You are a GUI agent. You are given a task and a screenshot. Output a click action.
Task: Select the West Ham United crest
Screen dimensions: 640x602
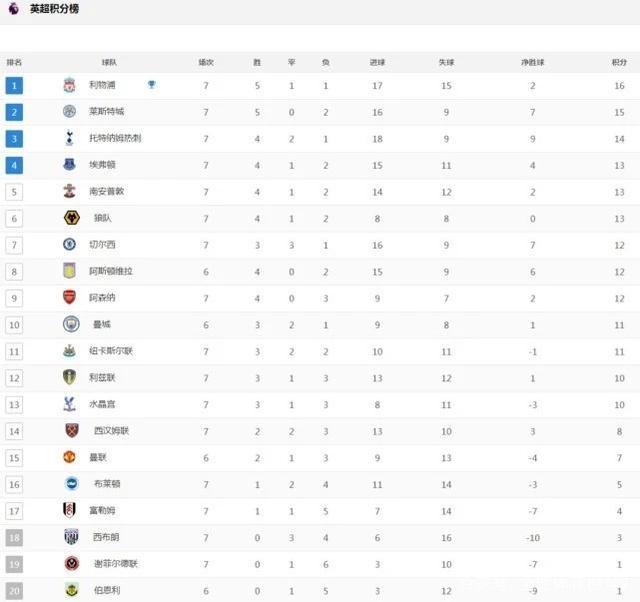[72, 430]
